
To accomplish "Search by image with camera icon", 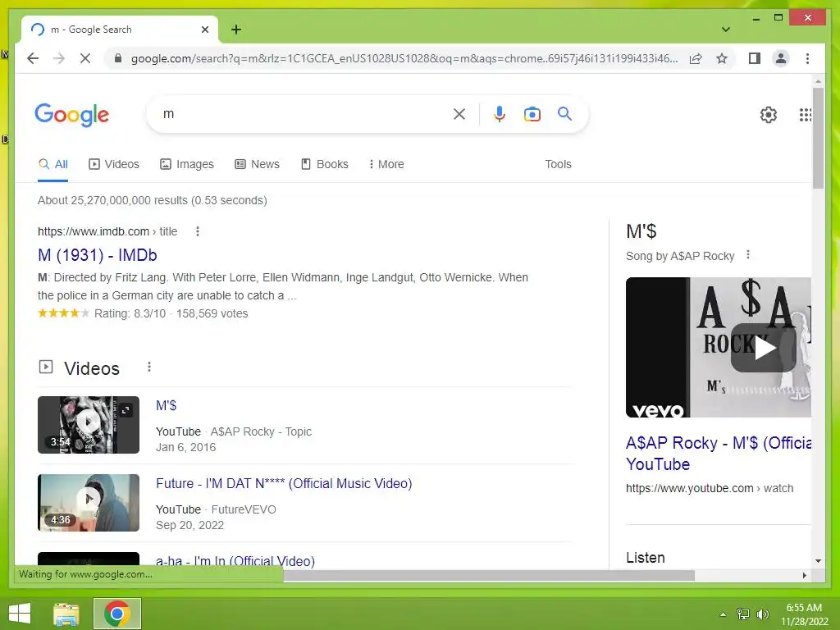I will 532,114.
